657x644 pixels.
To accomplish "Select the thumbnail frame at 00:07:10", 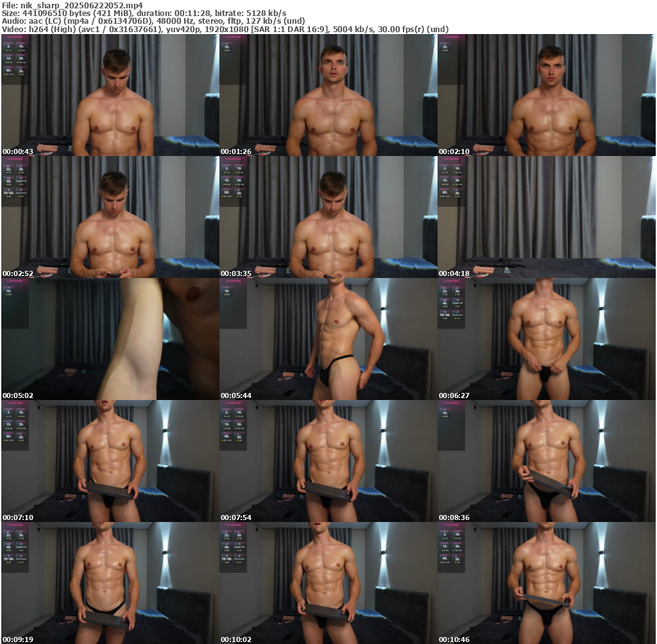I will click(110, 461).
